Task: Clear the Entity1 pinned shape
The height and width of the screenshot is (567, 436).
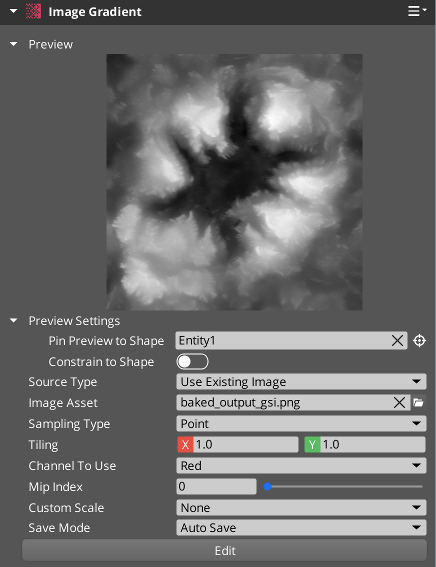Action: point(397,341)
